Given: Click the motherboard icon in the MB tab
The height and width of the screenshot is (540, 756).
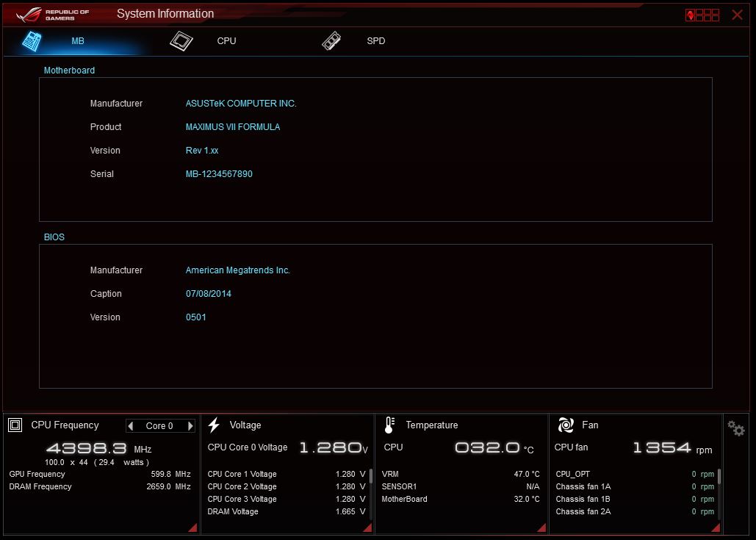Looking at the screenshot, I should coord(32,41).
